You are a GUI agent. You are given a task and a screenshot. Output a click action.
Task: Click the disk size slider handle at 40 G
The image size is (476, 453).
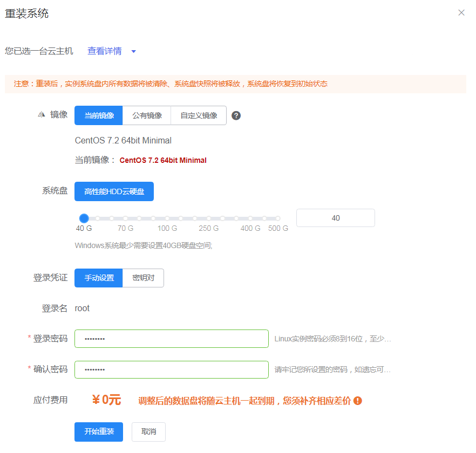click(84, 218)
